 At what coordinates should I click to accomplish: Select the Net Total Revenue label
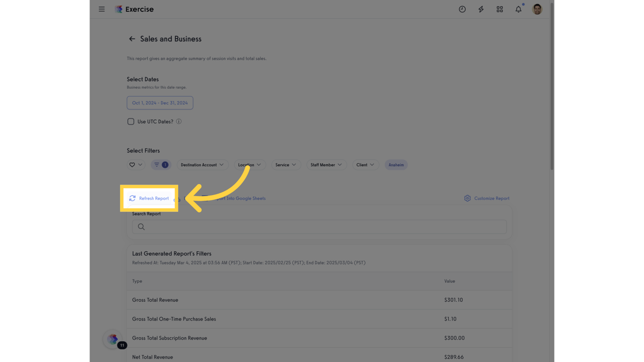(x=153, y=357)
